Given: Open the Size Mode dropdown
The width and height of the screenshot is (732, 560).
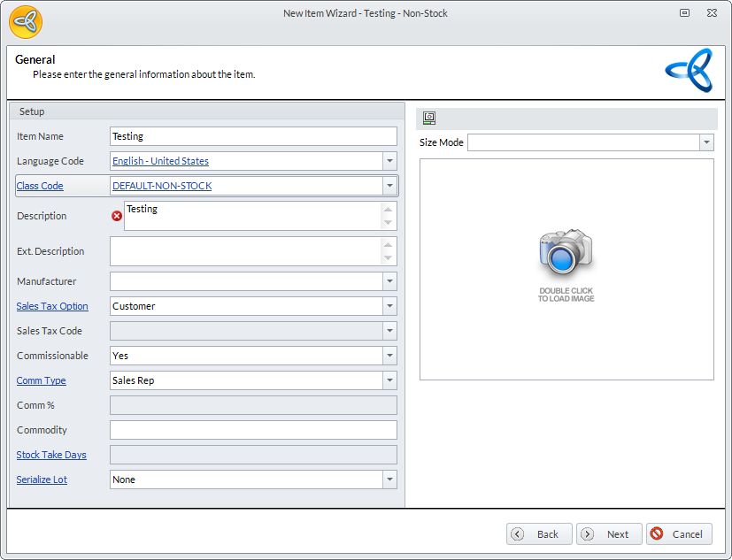Looking at the screenshot, I should point(706,142).
